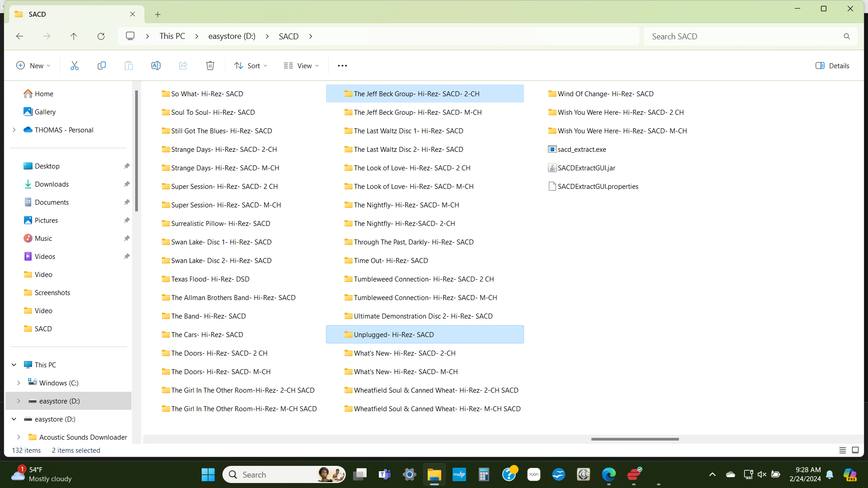The width and height of the screenshot is (868, 488).
Task: Click the Rename icon in toolbar
Action: pyautogui.click(x=156, y=66)
